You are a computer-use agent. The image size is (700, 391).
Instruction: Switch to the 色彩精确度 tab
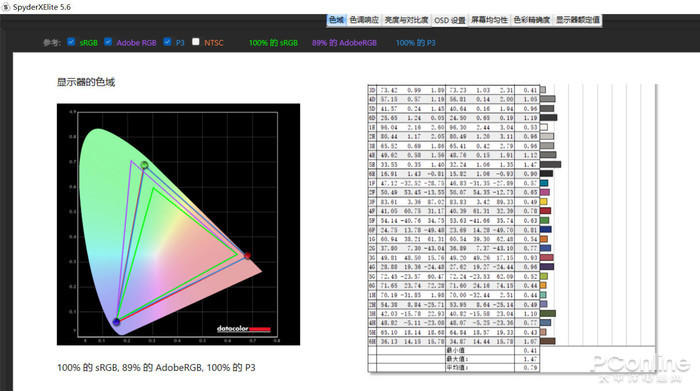[x=532, y=20]
